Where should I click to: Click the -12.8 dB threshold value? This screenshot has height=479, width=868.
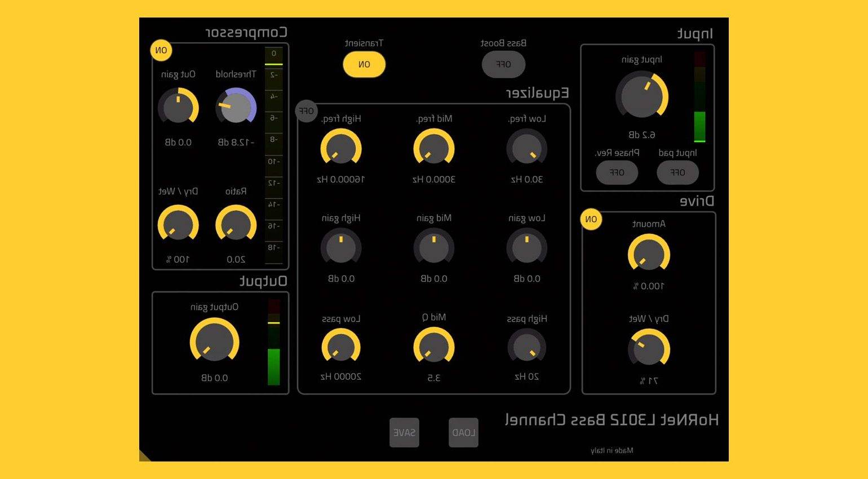coord(236,142)
